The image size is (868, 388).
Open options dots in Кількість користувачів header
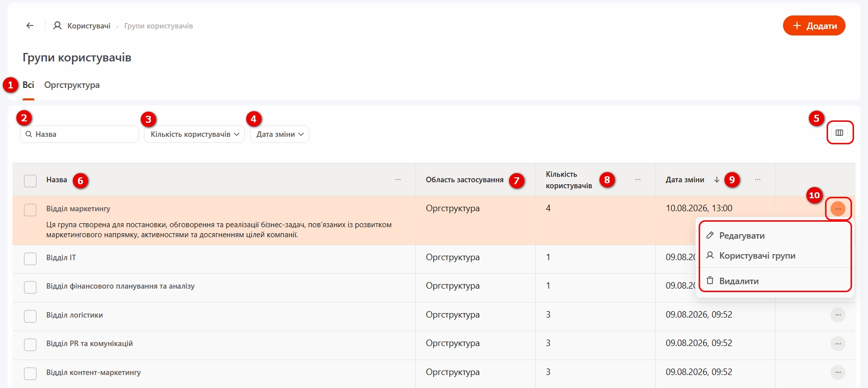[x=638, y=180]
